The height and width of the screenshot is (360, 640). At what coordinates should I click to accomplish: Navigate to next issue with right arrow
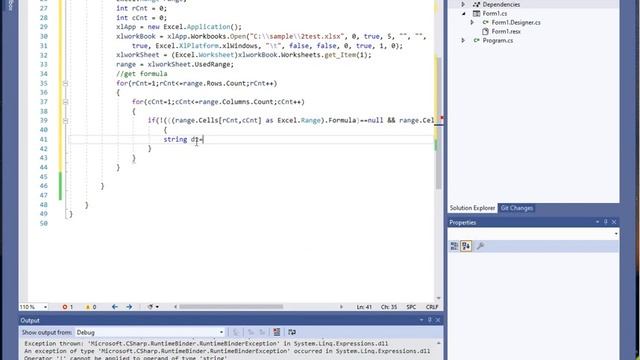[x=129, y=307]
